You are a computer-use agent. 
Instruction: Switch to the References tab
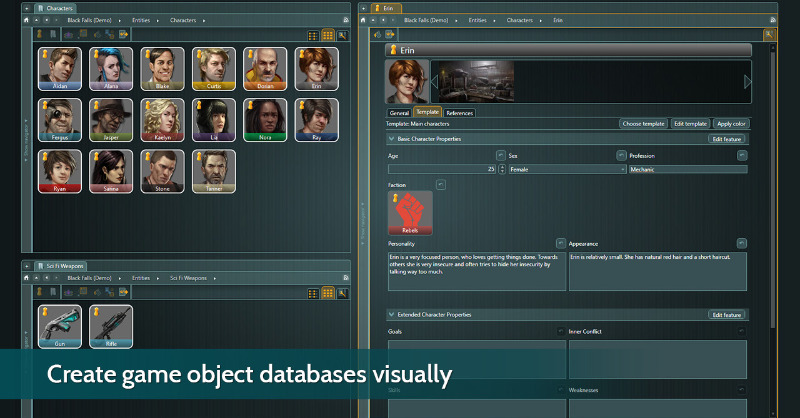tap(460, 113)
